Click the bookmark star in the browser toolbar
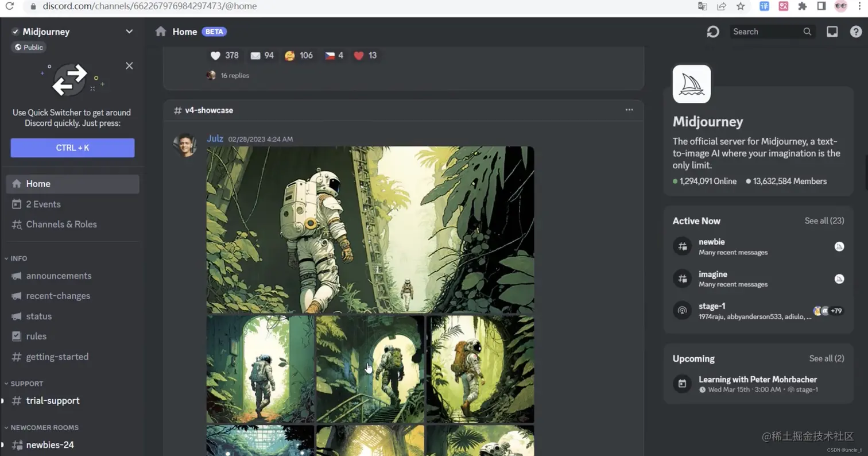Screen dimensions: 868x456 (741, 6)
